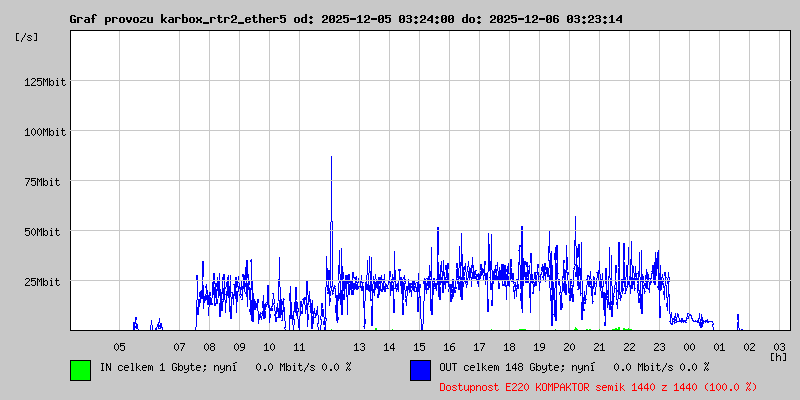Click the blue OUT legend swatch

(420, 370)
